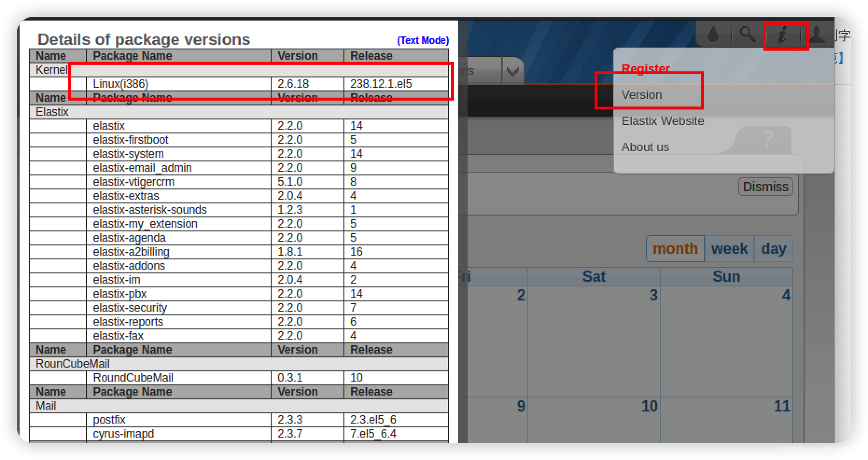Click the Sun column header
This screenshot has height=460, width=868.
click(x=726, y=277)
